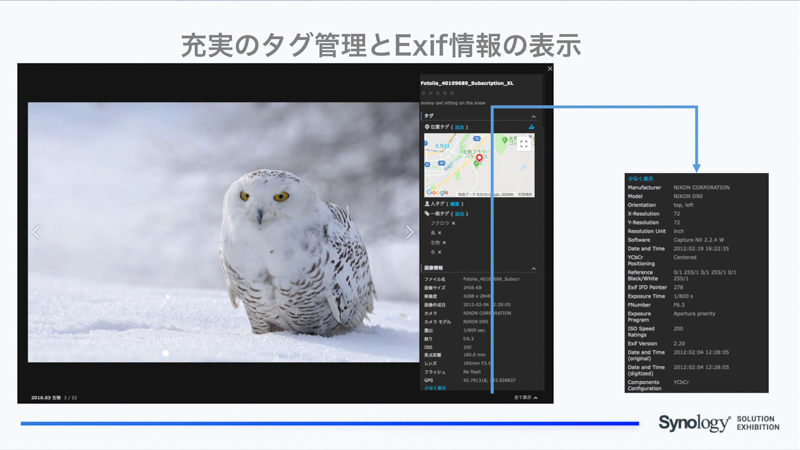Remove the 生物 tag

click(x=444, y=243)
